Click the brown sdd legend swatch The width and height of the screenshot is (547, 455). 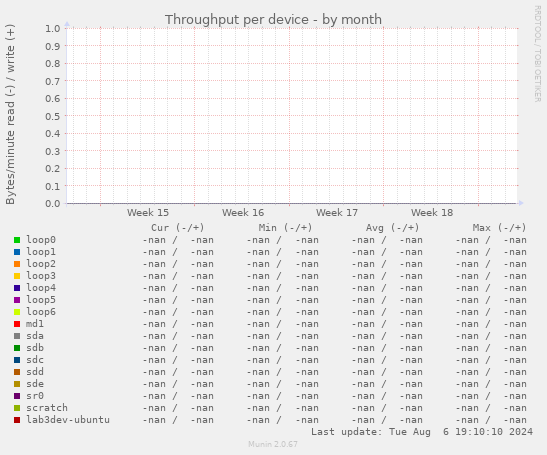coord(17,372)
